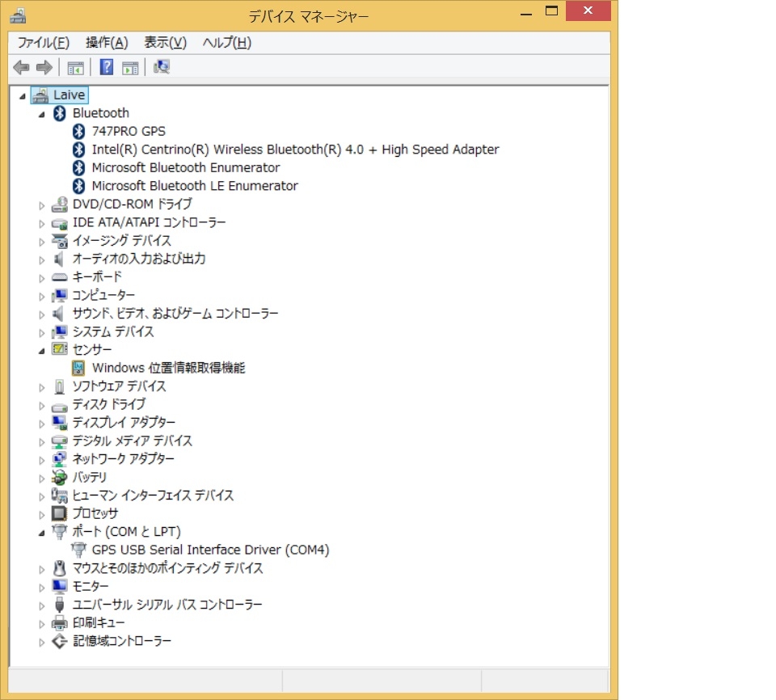Click the イメージング デバイス camera icon
Image resolution: width=776 pixels, height=700 pixels.
[59, 241]
